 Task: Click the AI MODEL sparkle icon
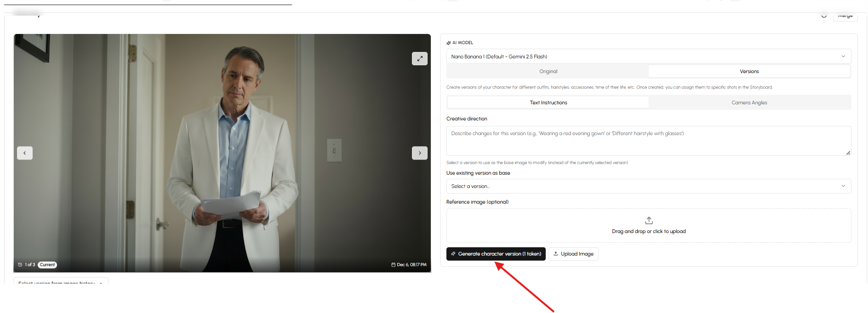pos(449,43)
